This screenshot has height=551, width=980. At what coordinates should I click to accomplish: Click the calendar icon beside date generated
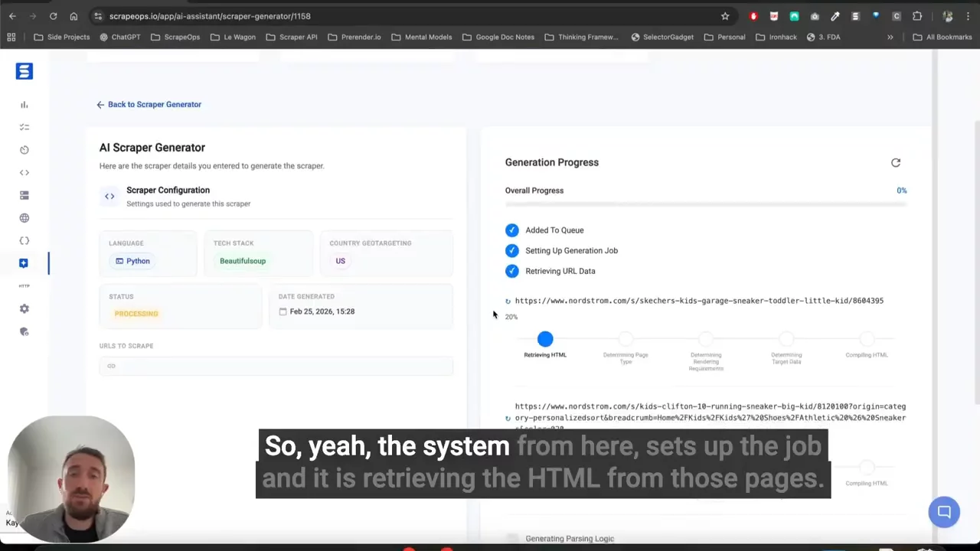[x=283, y=311]
